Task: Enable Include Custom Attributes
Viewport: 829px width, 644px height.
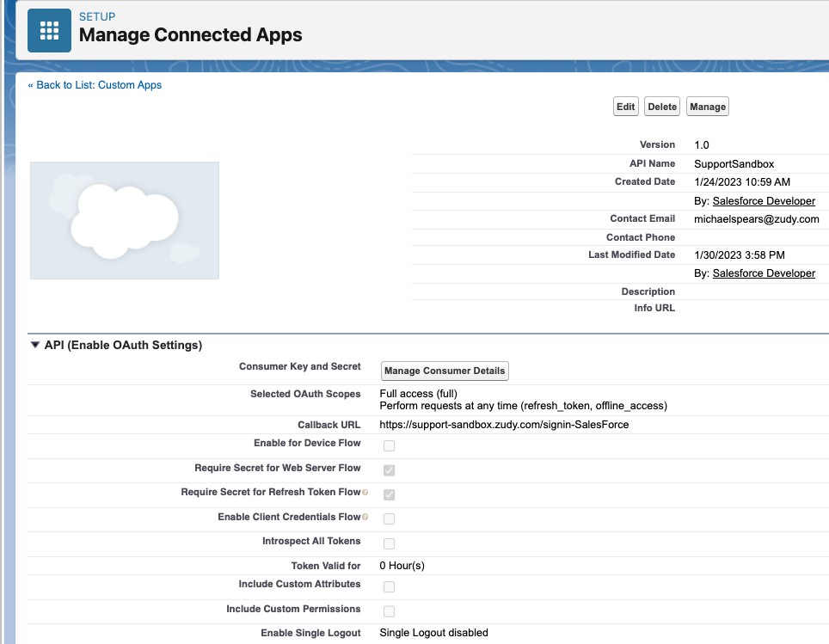Action: tap(389, 585)
